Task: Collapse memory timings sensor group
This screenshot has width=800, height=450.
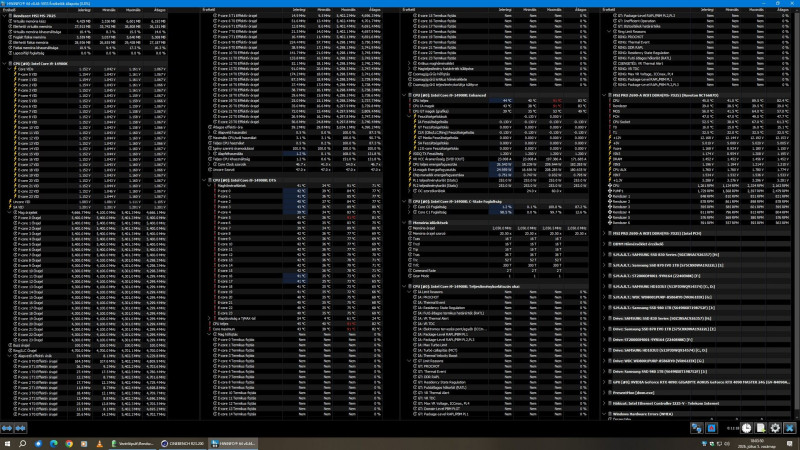Action: [404, 222]
